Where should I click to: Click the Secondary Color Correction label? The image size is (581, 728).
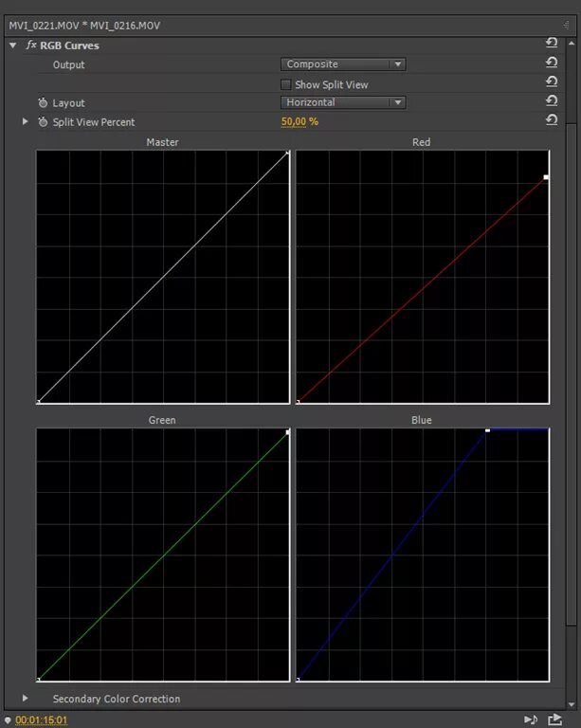tap(117, 699)
